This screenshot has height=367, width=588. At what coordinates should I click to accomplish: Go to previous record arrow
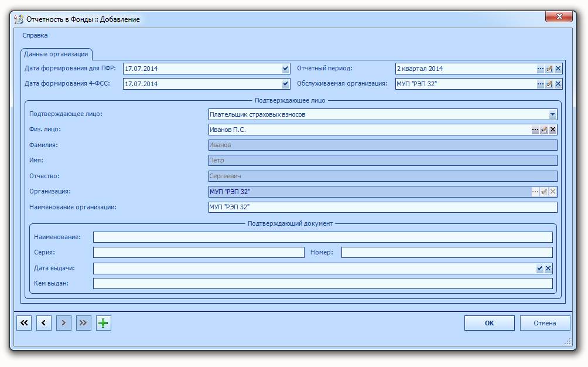click(x=44, y=323)
